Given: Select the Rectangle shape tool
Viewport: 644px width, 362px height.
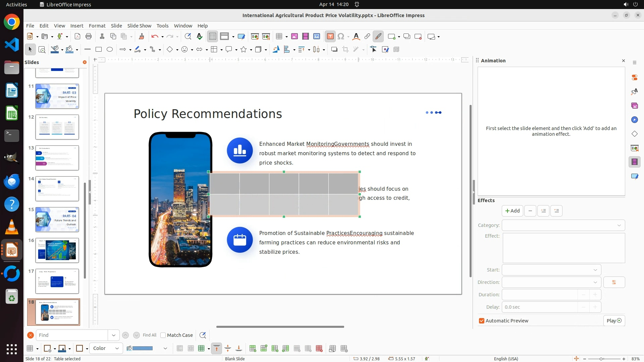Looking at the screenshot, I should (99, 50).
